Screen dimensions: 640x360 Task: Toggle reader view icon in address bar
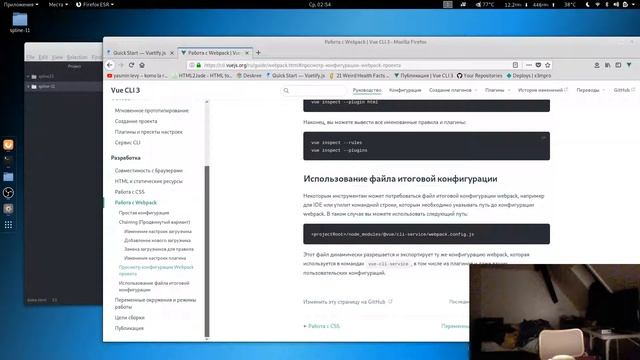pos(516,65)
